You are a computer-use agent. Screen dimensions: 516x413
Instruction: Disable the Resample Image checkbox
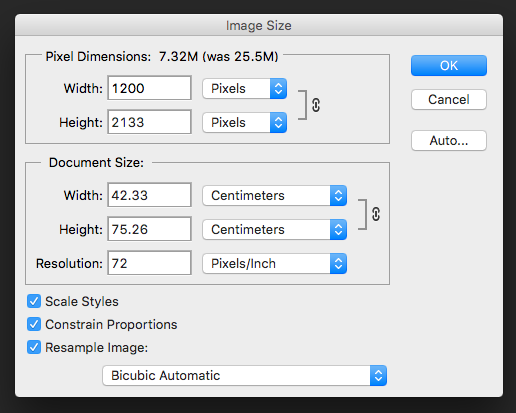34,347
